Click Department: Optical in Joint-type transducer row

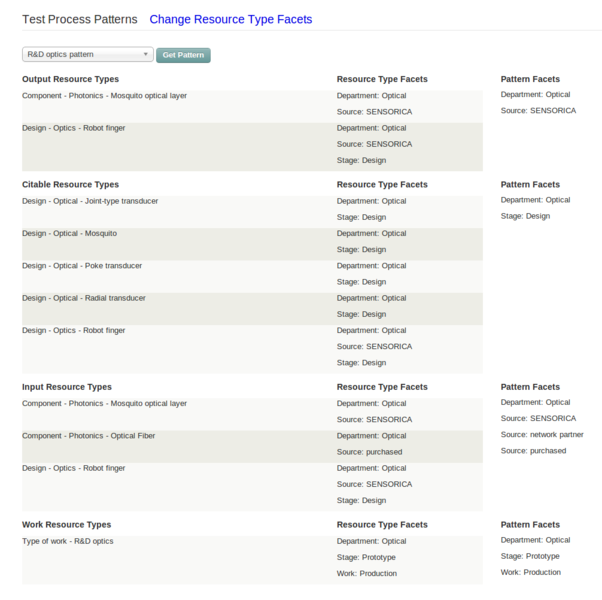click(x=371, y=201)
